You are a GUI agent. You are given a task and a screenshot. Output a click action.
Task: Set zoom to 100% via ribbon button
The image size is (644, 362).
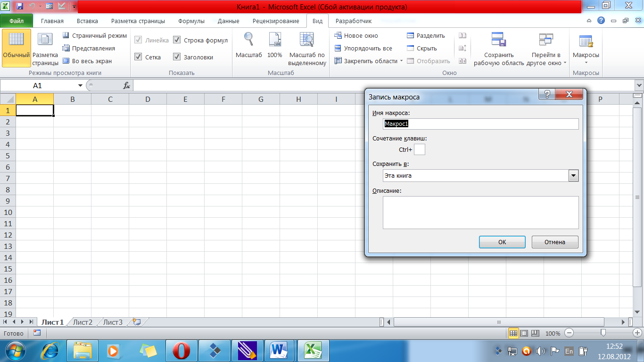click(x=274, y=46)
